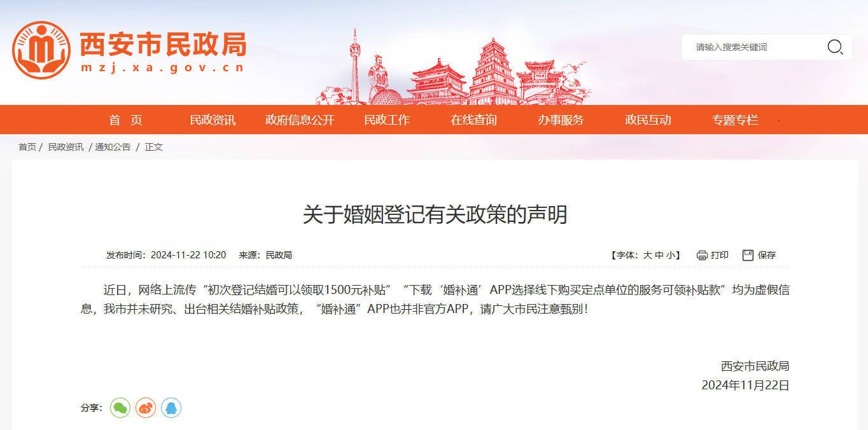Go to 通知公告 breadcrumb link
868x430 pixels.
tap(113, 147)
